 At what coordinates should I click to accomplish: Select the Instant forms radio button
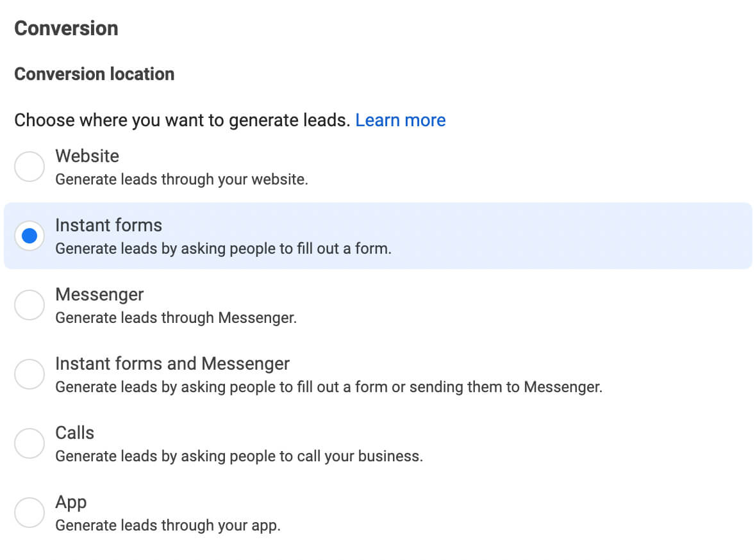29,236
